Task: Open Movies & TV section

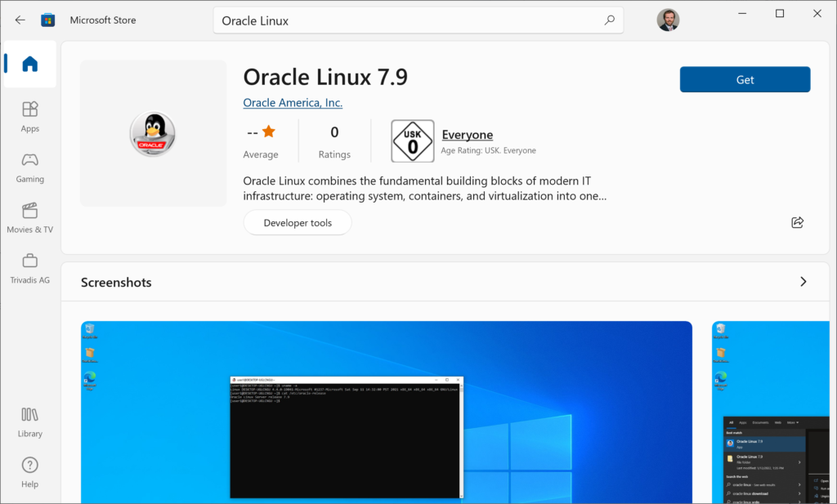Action: tap(30, 217)
